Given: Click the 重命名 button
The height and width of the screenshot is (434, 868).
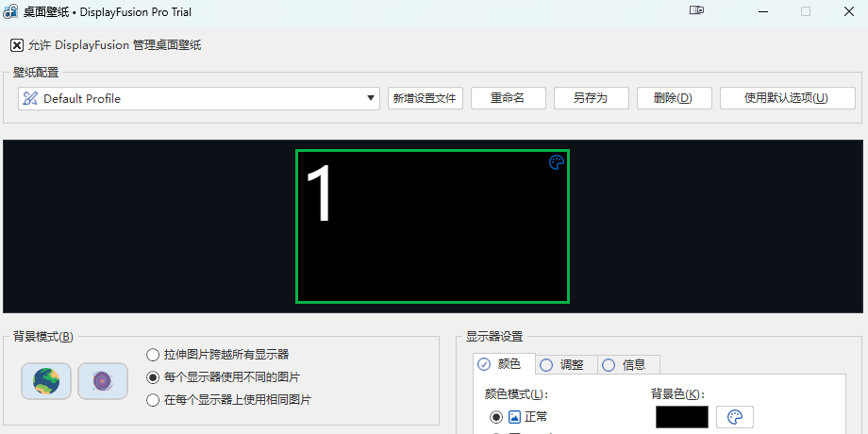Looking at the screenshot, I should pos(509,98).
